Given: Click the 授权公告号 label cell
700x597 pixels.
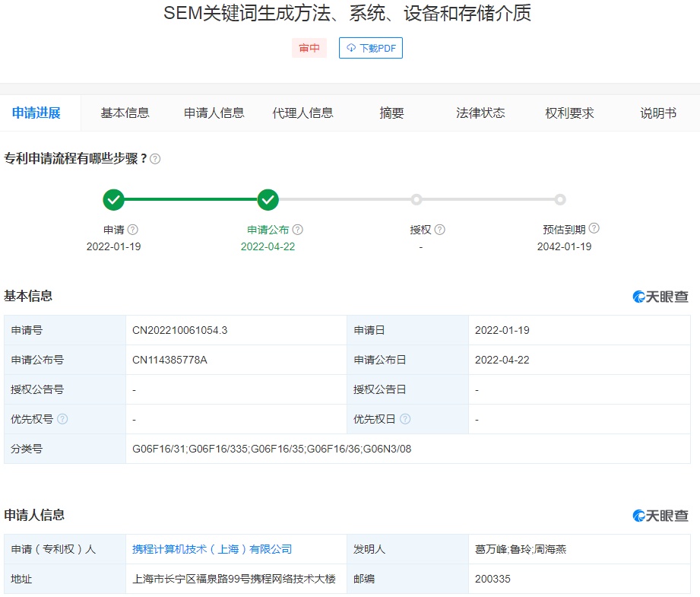Looking at the screenshot, I should pyautogui.click(x=65, y=389).
